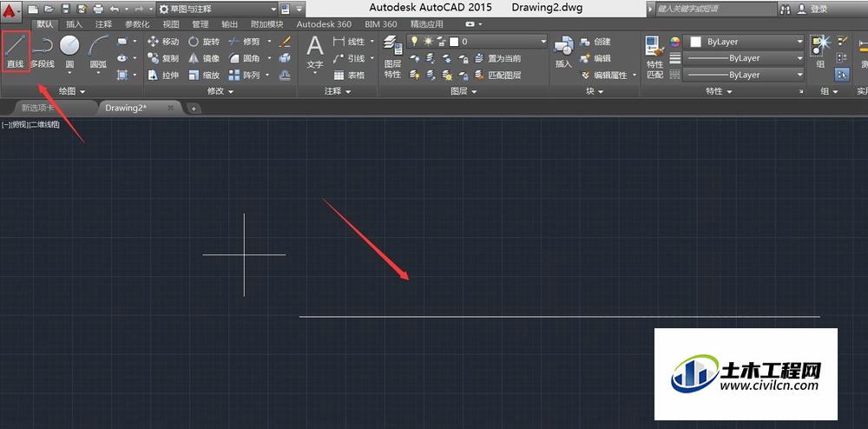
Task: Click the 匹配图层 button
Action: tap(497, 75)
